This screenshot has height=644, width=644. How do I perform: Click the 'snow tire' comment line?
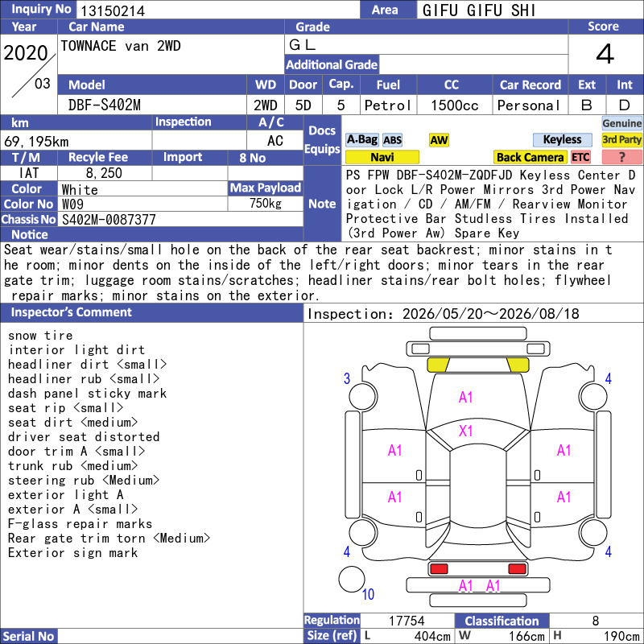40,336
